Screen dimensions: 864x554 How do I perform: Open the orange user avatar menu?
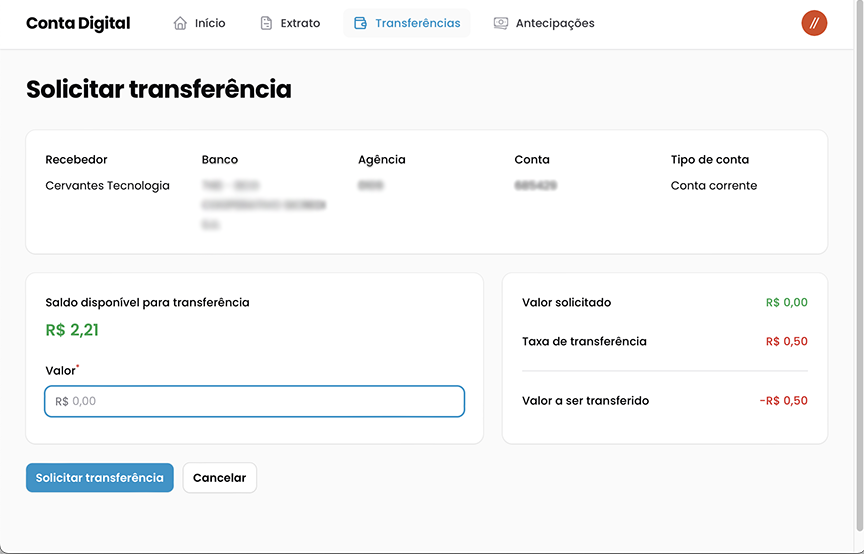coord(814,23)
